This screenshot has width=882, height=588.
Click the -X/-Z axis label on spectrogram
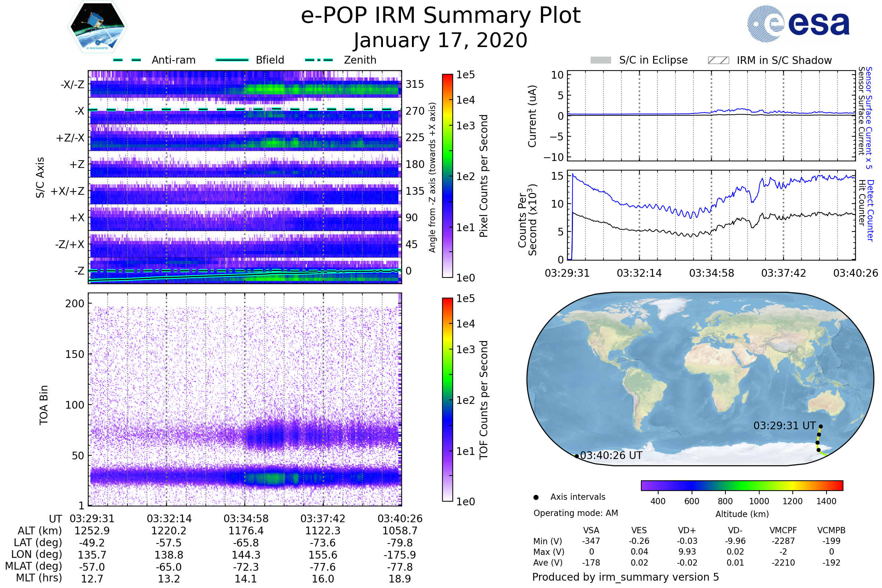[x=72, y=85]
